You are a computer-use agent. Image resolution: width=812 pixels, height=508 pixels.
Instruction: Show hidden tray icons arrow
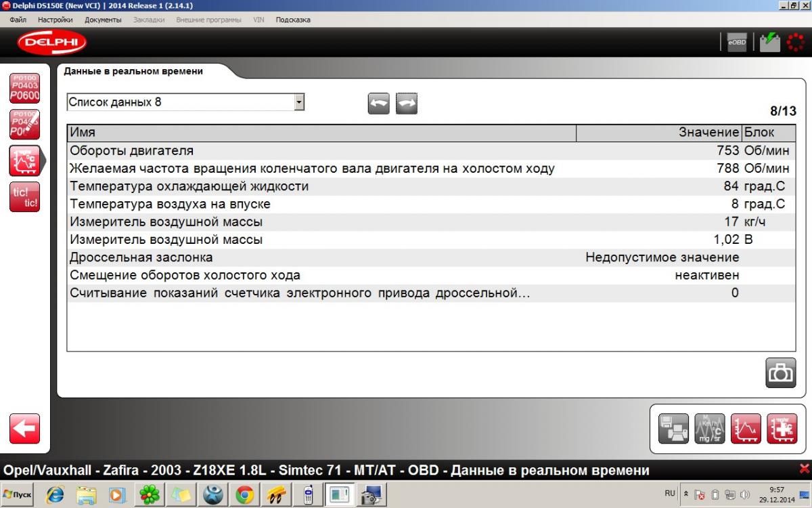[x=686, y=495]
